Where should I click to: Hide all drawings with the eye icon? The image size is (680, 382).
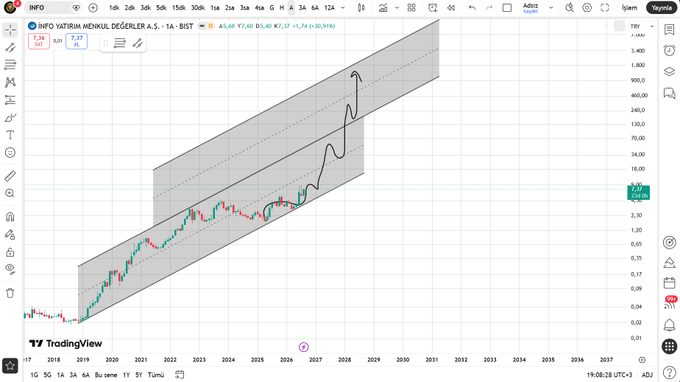click(10, 269)
